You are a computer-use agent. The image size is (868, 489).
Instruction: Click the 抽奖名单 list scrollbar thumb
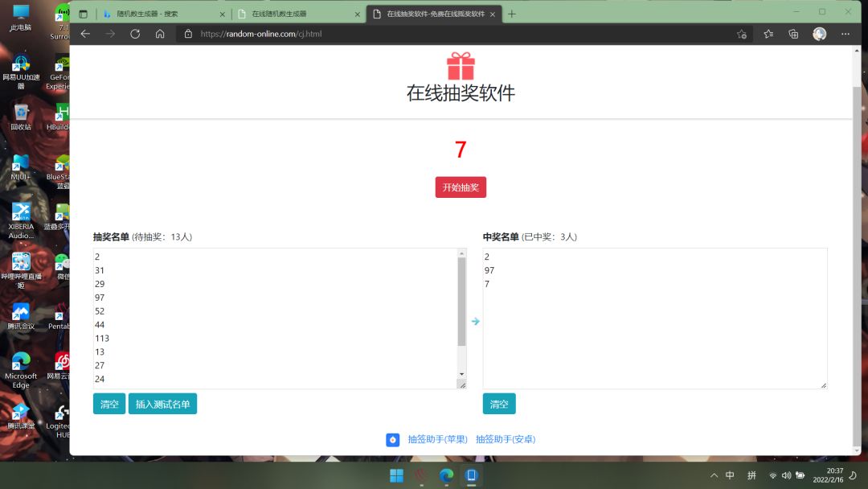(x=461, y=302)
